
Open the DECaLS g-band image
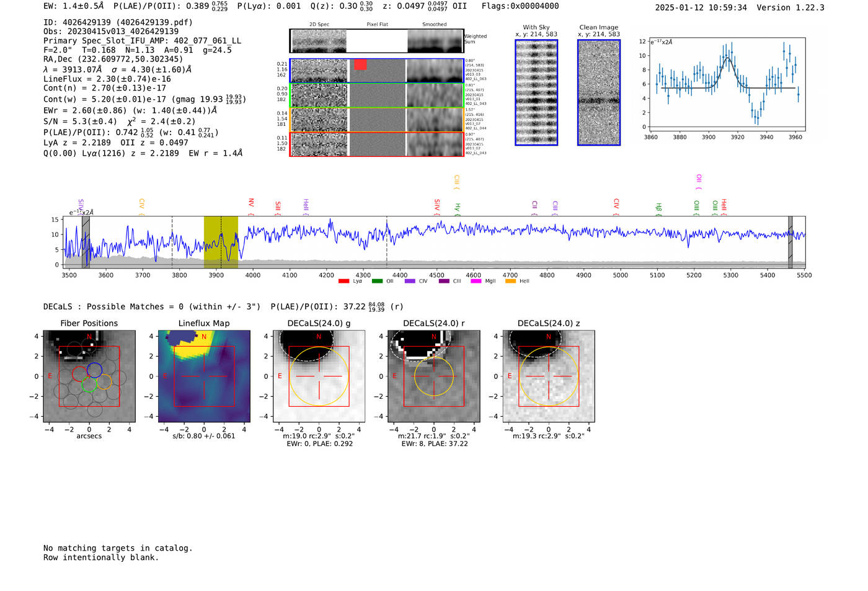click(319, 376)
